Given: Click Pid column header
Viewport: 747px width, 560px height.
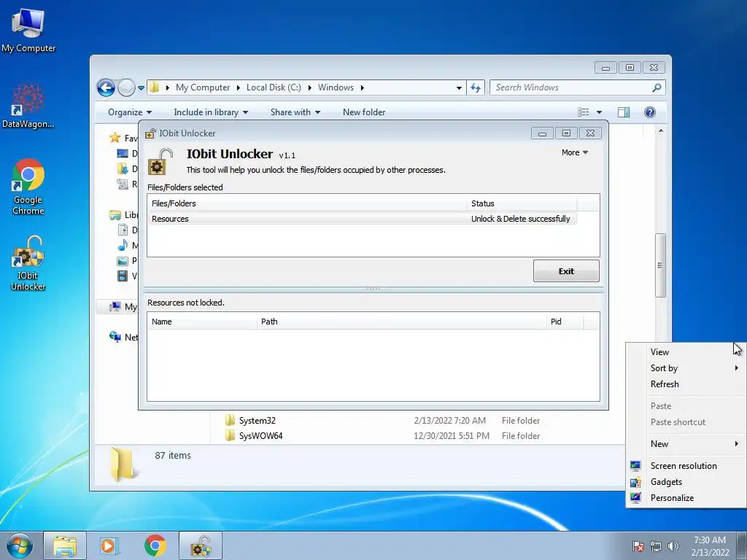Looking at the screenshot, I should [x=565, y=322].
